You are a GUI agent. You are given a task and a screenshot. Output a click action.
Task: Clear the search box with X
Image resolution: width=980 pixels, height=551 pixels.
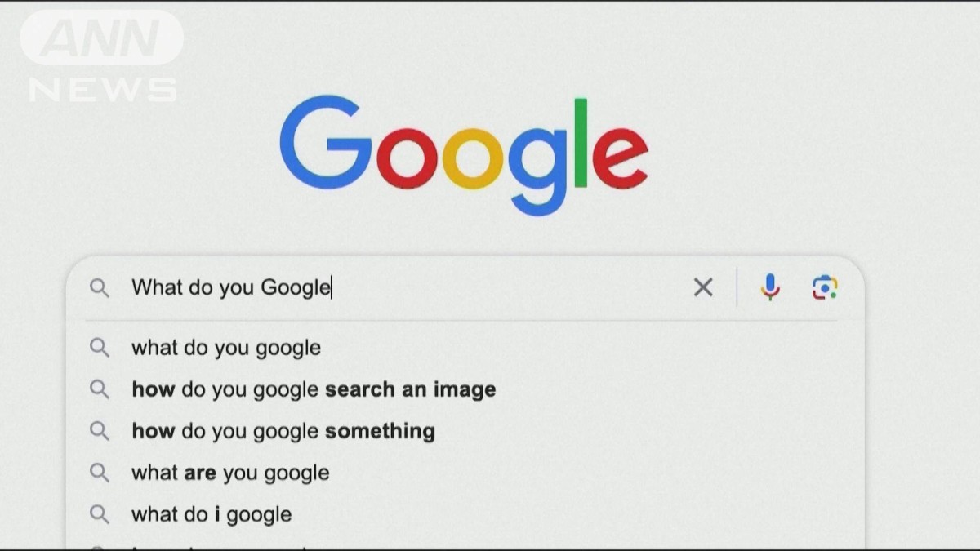[703, 287]
